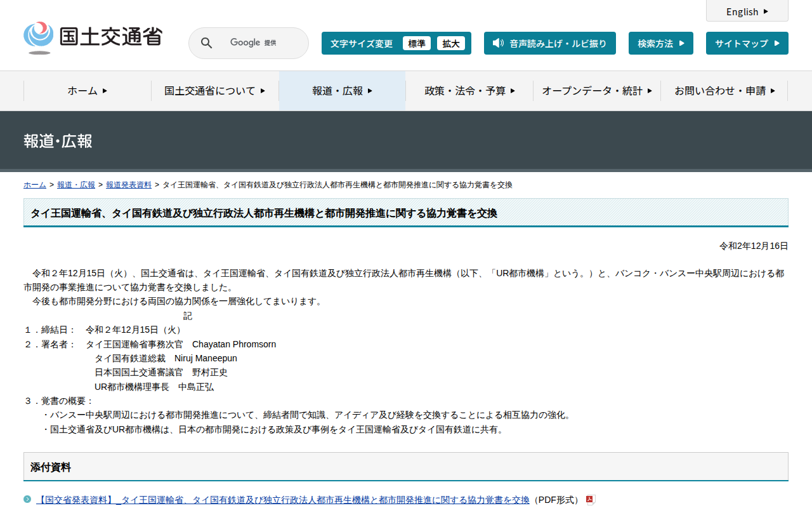Open the 国交省発表資料 PDF attachment link
This screenshot has height=508, width=812.
[282, 500]
